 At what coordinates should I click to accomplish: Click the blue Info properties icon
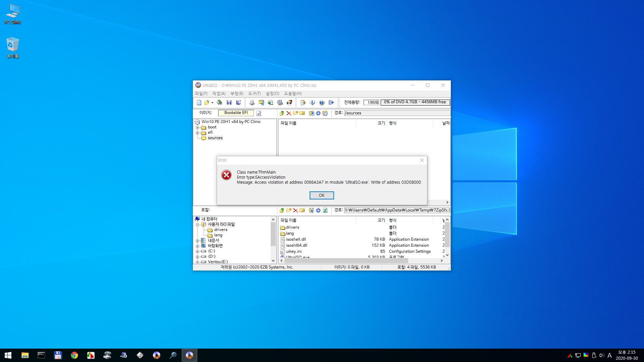pos(312,103)
